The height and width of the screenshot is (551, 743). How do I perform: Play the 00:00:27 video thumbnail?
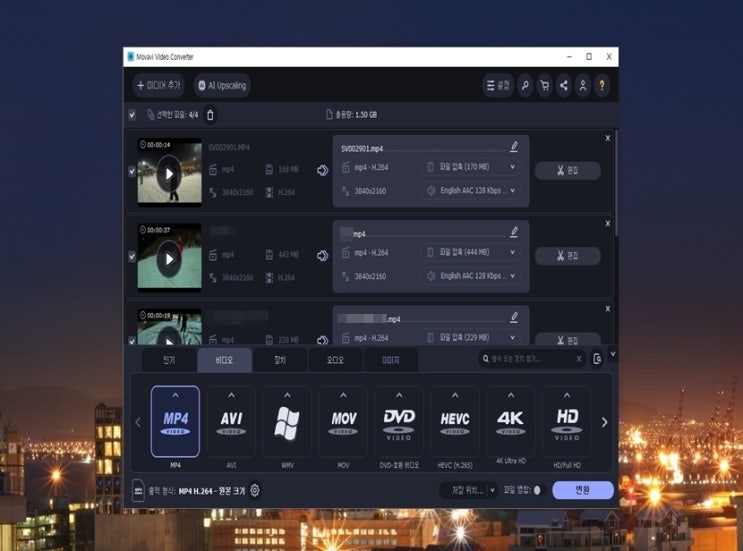tap(169, 259)
